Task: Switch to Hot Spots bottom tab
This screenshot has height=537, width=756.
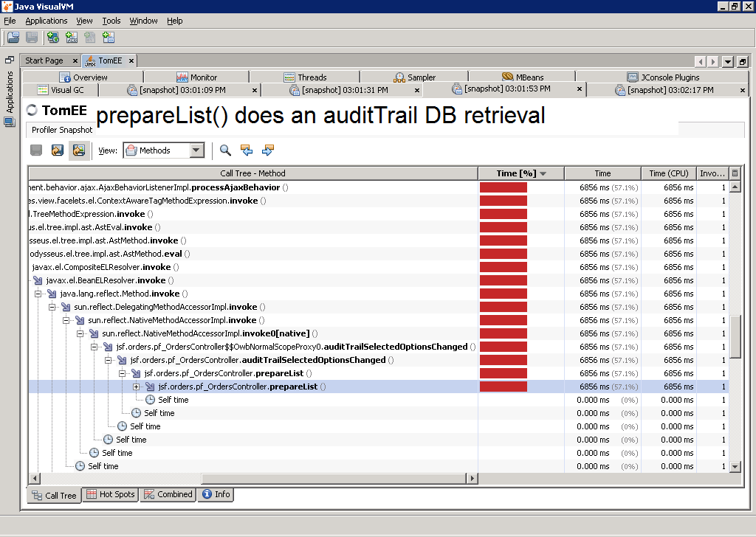Action: 111,494
